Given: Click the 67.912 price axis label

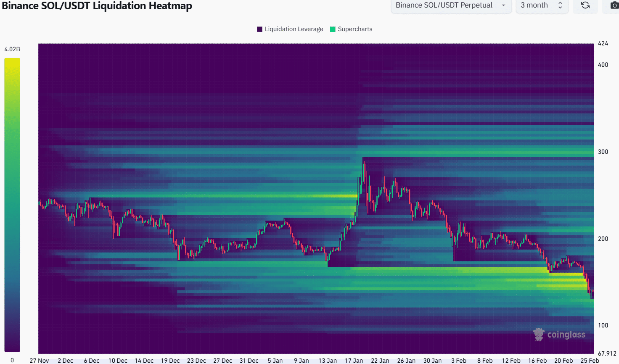Looking at the screenshot, I should click(x=607, y=353).
